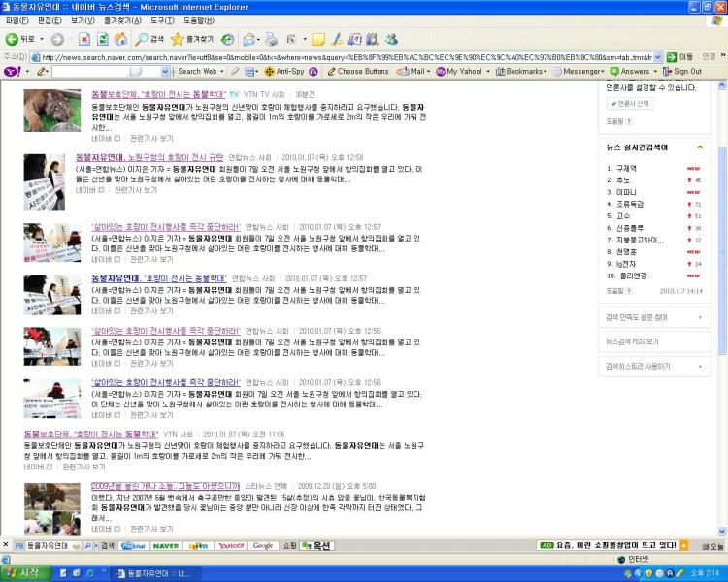Expand the address bar URL dropdown
728x582 pixels.
tap(657, 57)
